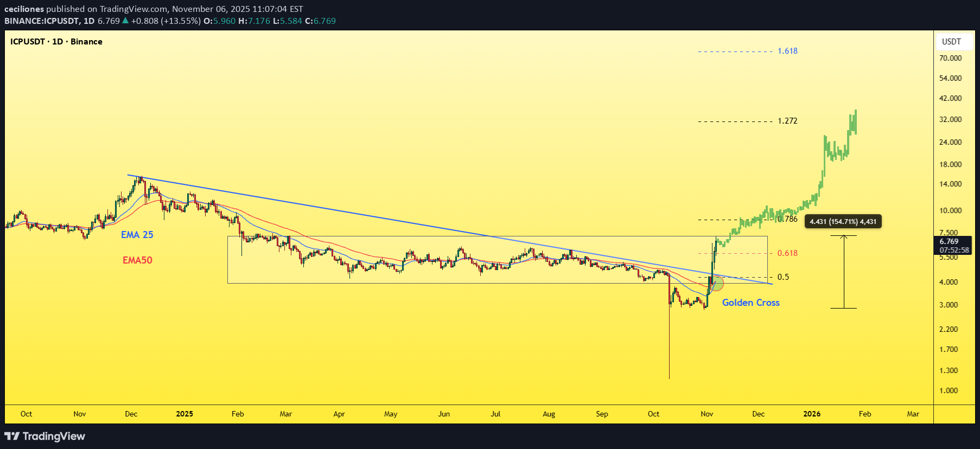Viewport: 980px width, 449px height.
Task: Select the red 0.618 Fibonacci label
Action: [x=787, y=253]
